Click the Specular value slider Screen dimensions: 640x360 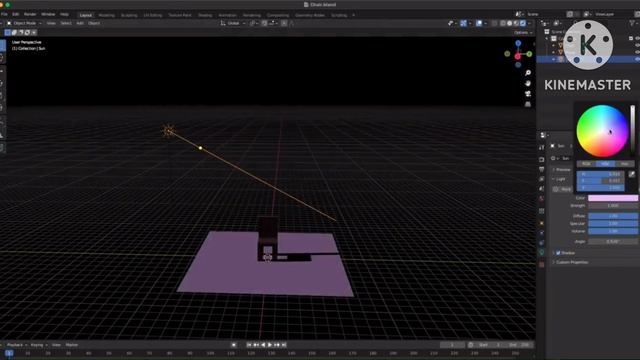pos(613,224)
